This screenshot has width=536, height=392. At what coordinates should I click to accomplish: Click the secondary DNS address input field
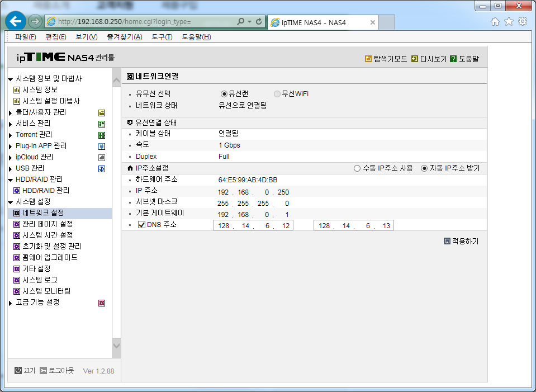[354, 225]
